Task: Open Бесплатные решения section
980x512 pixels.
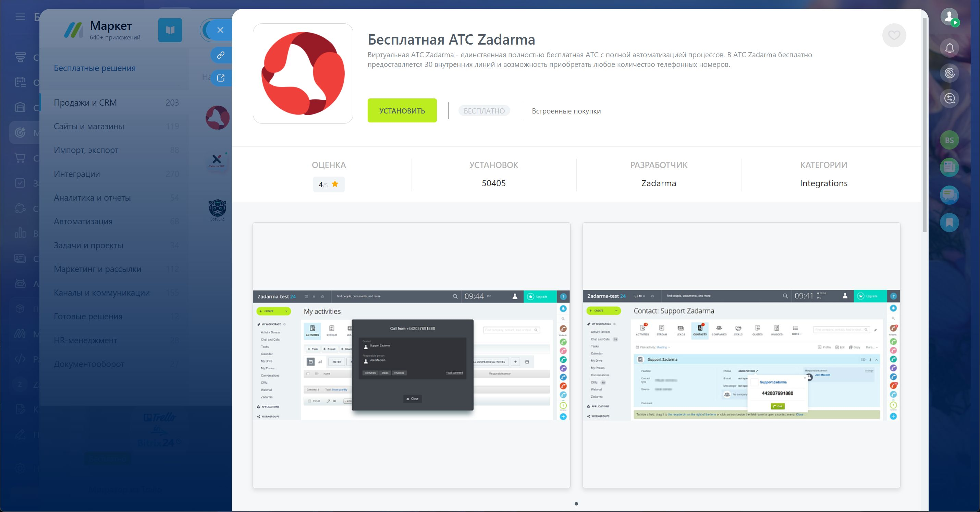Action: (94, 68)
